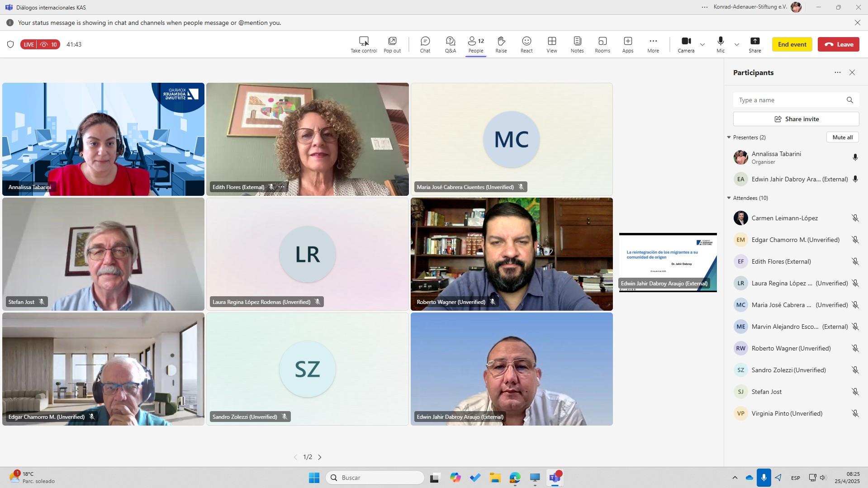Open the Camera options dropdown arrow
Screen dimensions: 868x488
point(702,44)
